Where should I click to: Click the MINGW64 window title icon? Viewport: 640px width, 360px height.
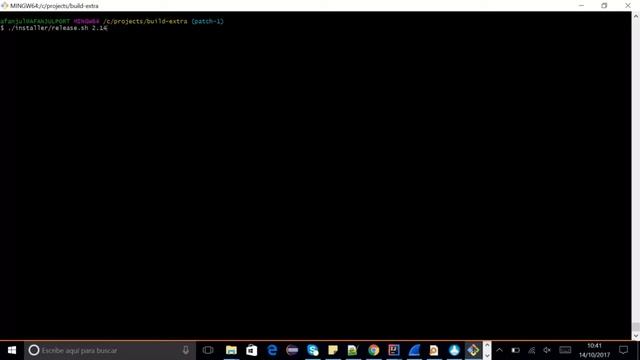click(4, 6)
